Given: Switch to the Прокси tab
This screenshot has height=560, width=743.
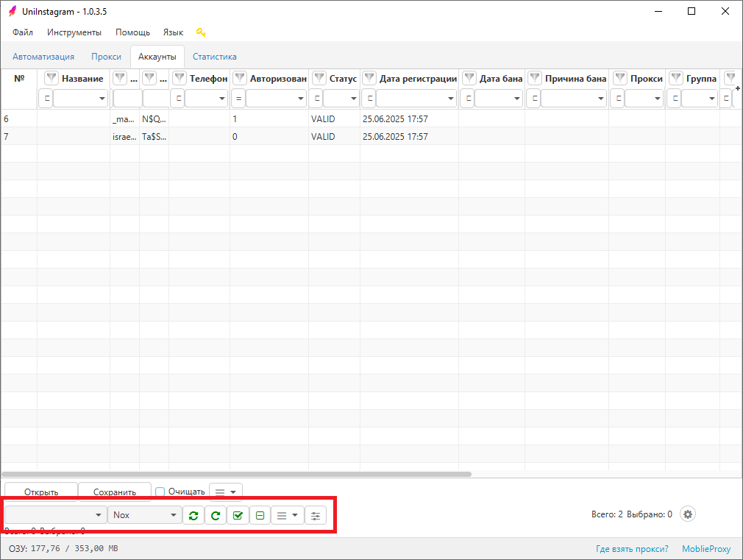Looking at the screenshot, I should point(106,57).
